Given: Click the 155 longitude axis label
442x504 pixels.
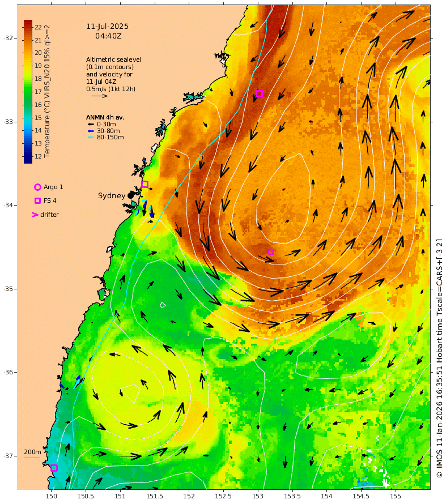Looking at the screenshot, I should (396, 496).
